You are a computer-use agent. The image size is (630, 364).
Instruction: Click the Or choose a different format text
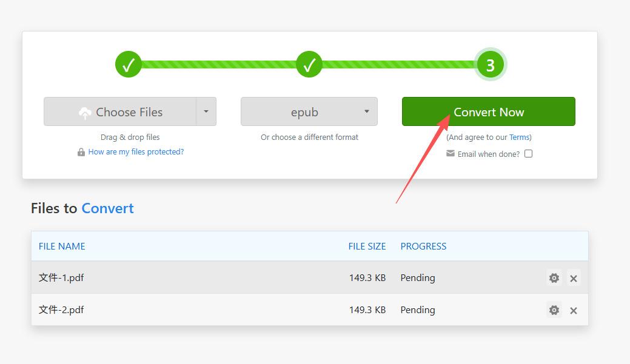click(x=309, y=137)
